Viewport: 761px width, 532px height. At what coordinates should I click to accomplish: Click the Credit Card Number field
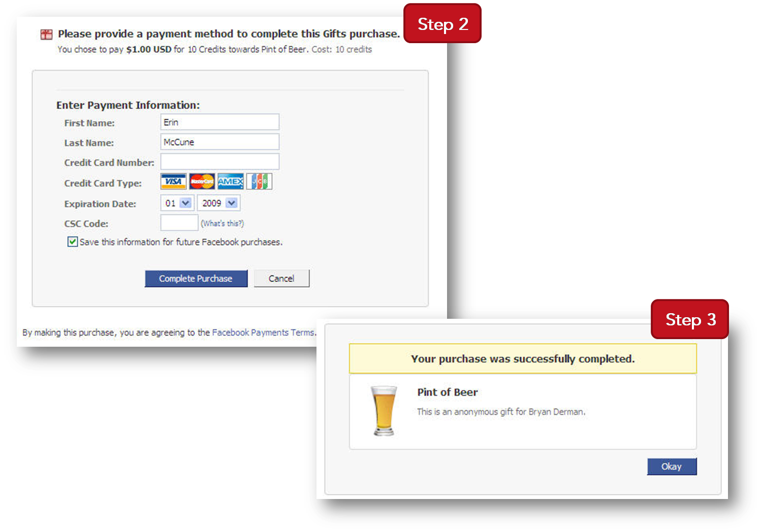(x=220, y=161)
